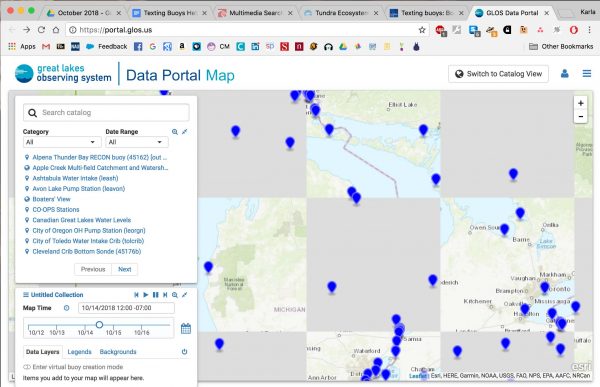Click Switch to Catalog View button
Screen dimensions: 600x387
click(498, 74)
